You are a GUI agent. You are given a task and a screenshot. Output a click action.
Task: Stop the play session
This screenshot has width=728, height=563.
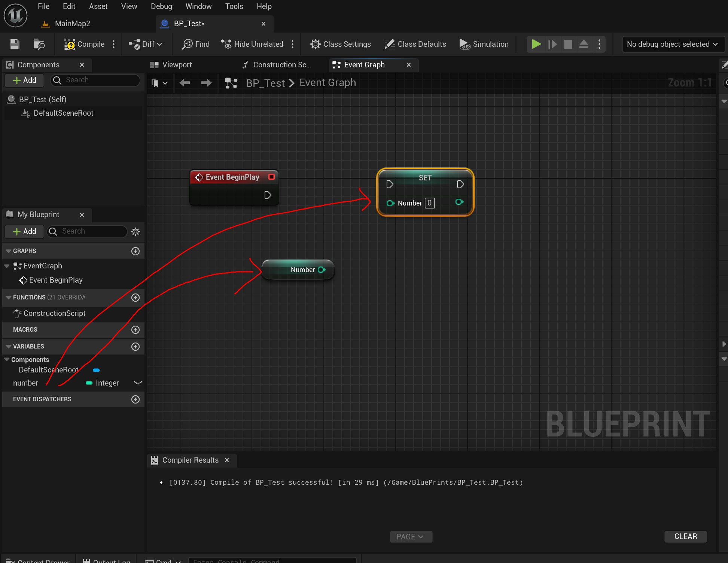(568, 44)
